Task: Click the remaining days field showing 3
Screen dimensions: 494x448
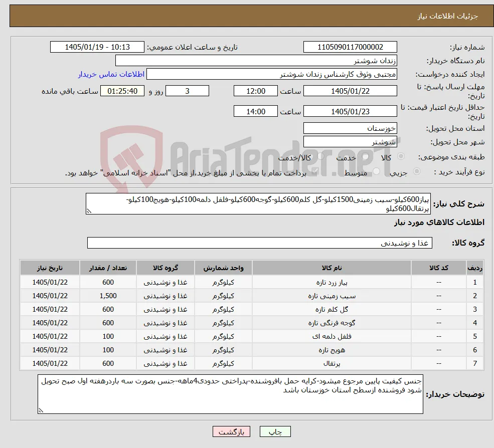Action: click(x=187, y=91)
